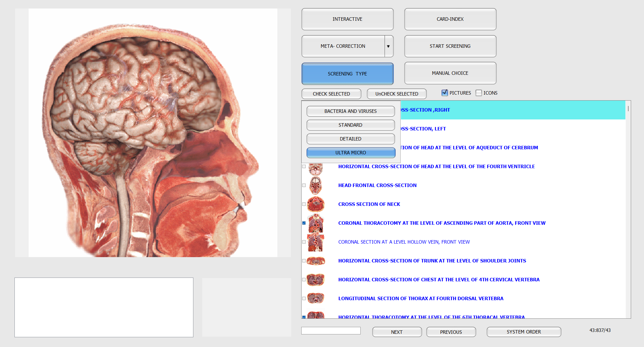Click the Coronal Section Hollow Vein thumbnail
The height and width of the screenshot is (347, 644).
coord(315,242)
